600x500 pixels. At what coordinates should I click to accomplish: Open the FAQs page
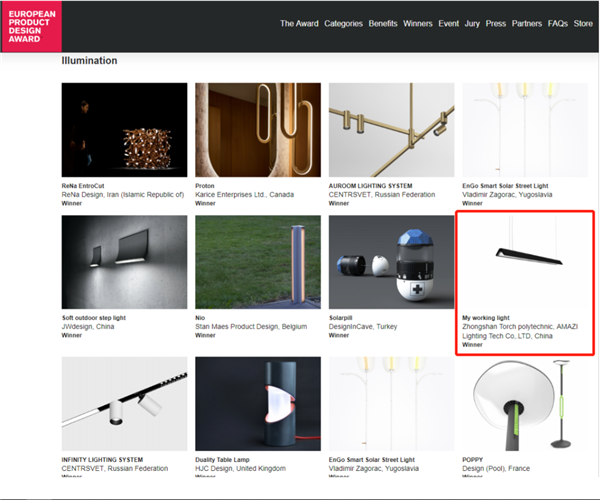558,24
